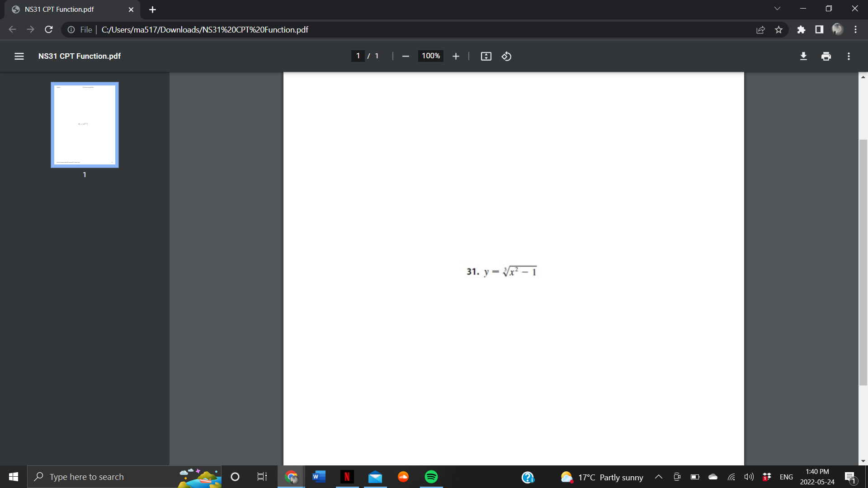Go back to the previous page
Image resolution: width=868 pixels, height=488 pixels.
(x=12, y=29)
